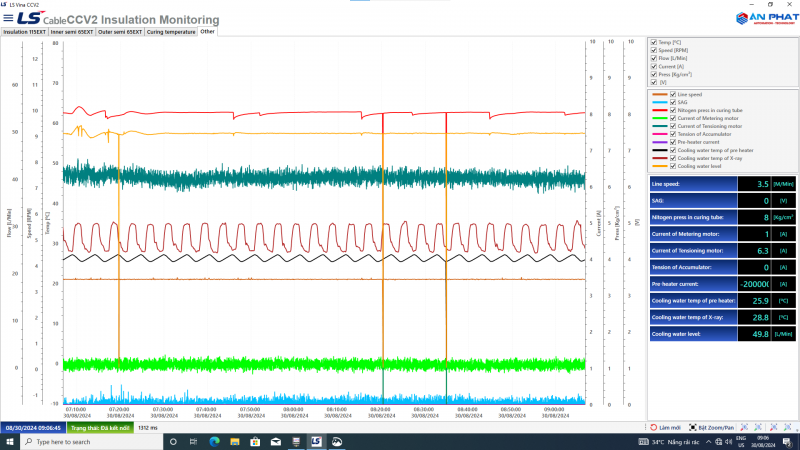This screenshot has width=800, height=450.
Task: Open the Curing temperature tab
Action: point(170,31)
